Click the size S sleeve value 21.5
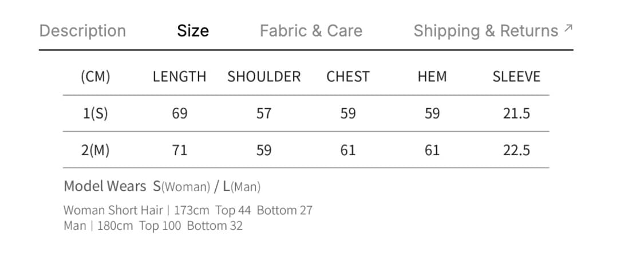Image resolution: width=644 pixels, height=280 pixels. (x=516, y=113)
